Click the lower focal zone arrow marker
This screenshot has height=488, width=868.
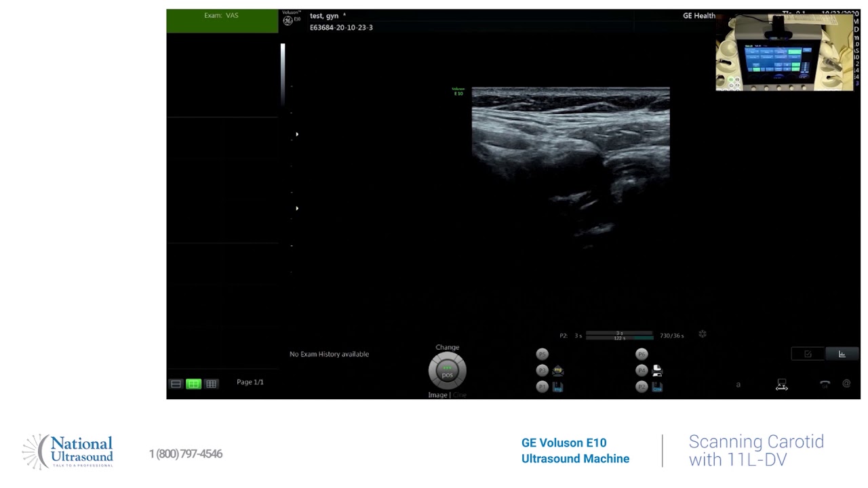click(297, 208)
